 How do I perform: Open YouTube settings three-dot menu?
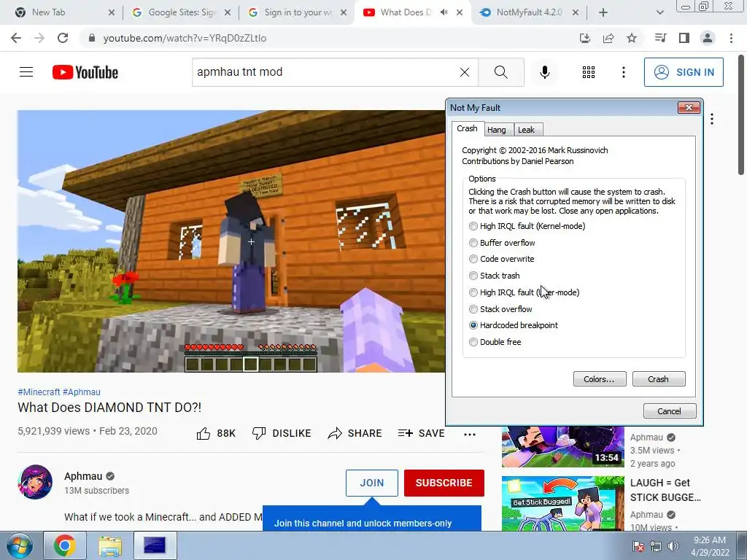[624, 72]
